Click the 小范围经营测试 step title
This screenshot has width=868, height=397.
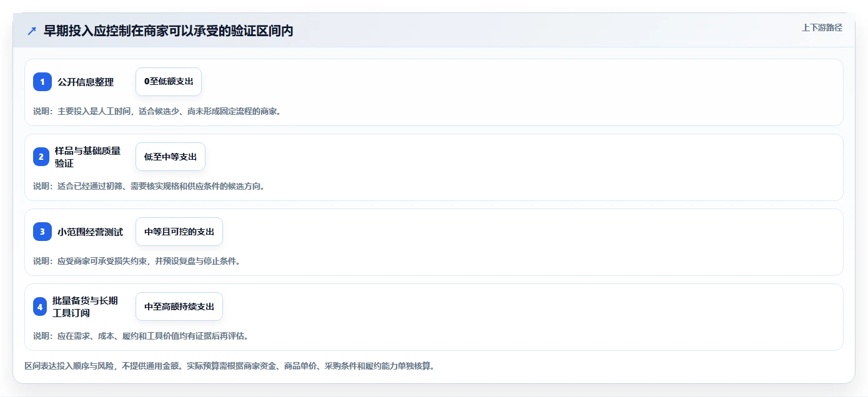tap(91, 232)
